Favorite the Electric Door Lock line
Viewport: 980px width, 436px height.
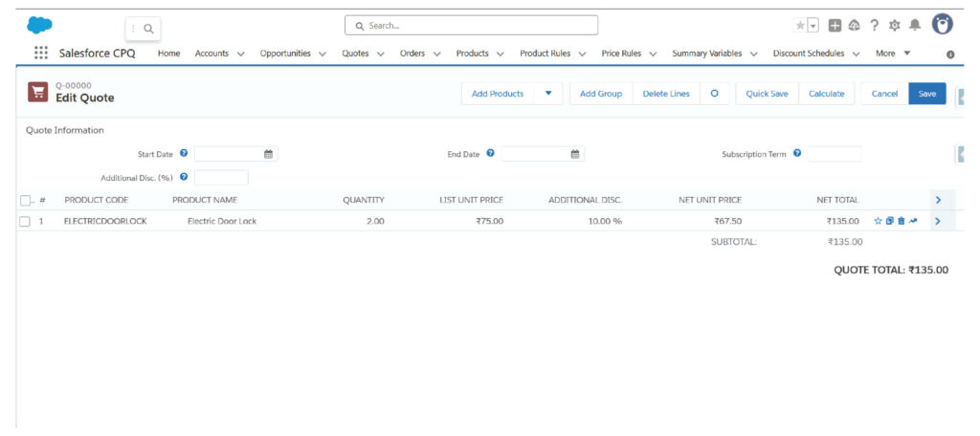tap(878, 221)
